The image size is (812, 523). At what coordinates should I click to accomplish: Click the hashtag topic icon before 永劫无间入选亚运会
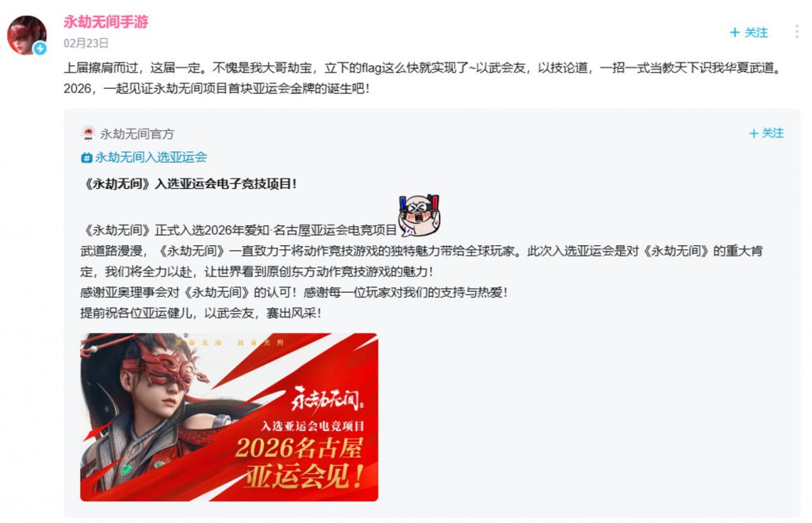[x=86, y=158]
